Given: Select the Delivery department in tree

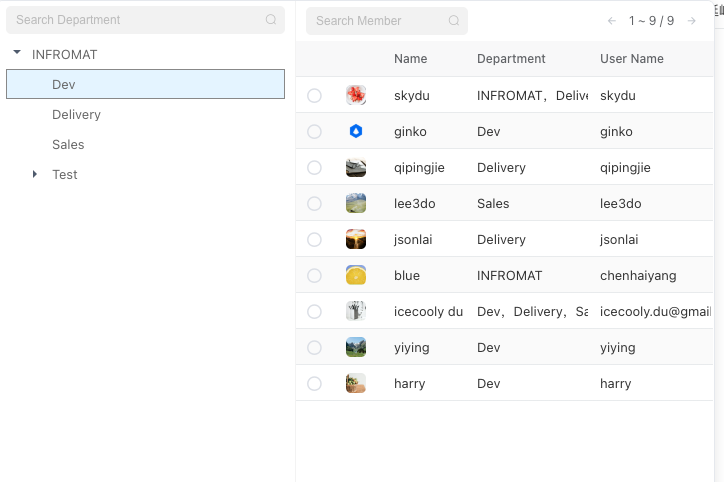Looking at the screenshot, I should [76, 115].
